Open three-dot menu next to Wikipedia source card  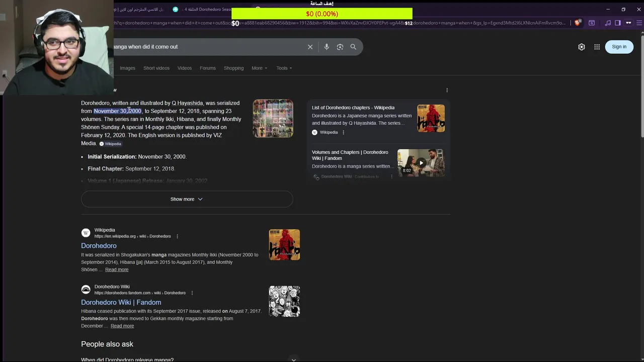(343, 132)
